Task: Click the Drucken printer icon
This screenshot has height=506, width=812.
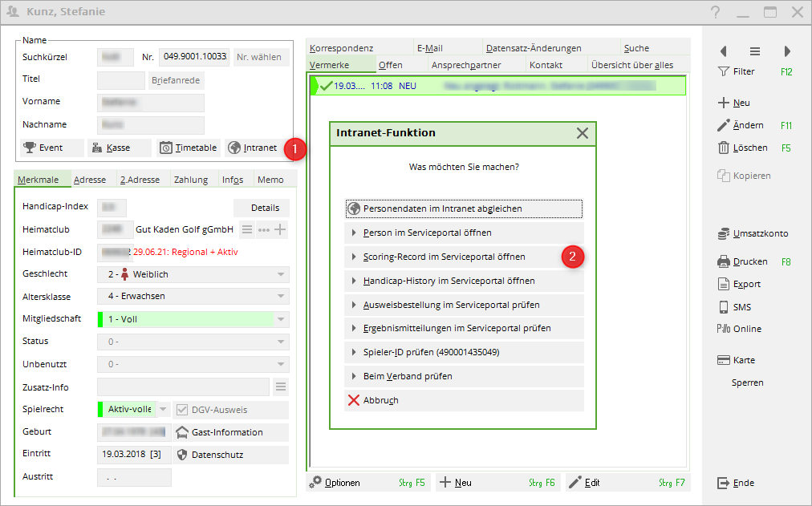Action: [723, 261]
